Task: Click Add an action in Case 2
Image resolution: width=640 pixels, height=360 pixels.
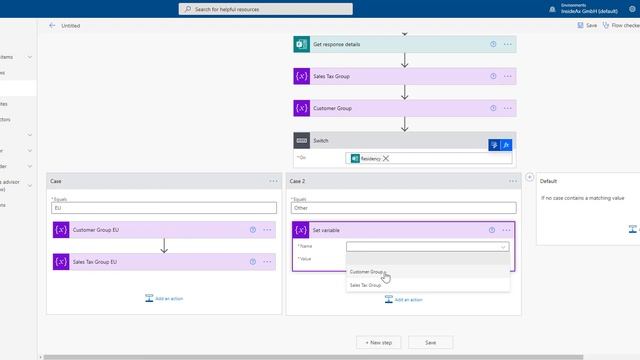Action: pos(404,299)
